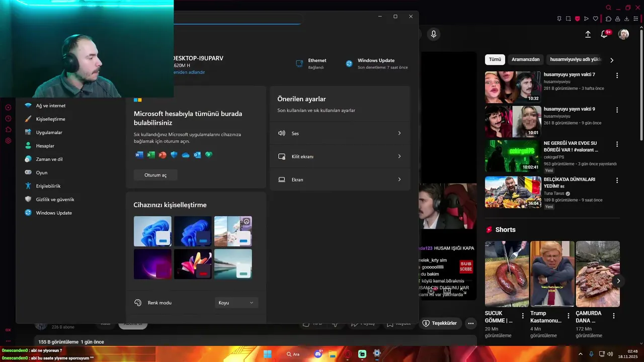Show next Shorts with right arrow
The height and width of the screenshot is (362, 644).
click(618, 281)
